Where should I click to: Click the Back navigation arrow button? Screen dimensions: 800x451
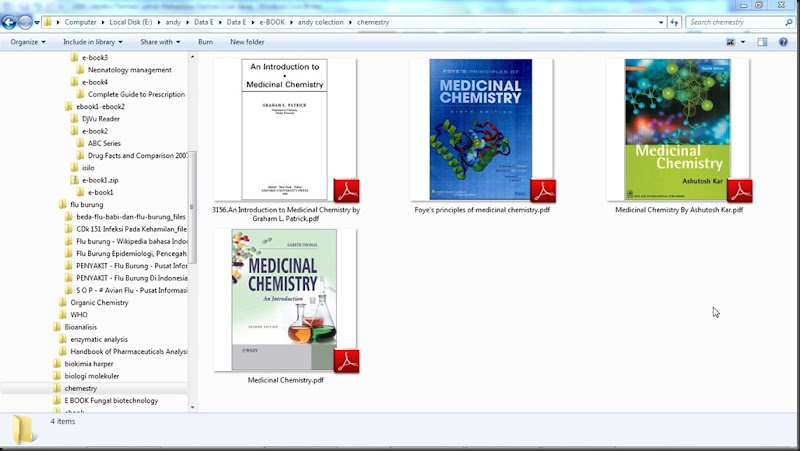[9, 22]
